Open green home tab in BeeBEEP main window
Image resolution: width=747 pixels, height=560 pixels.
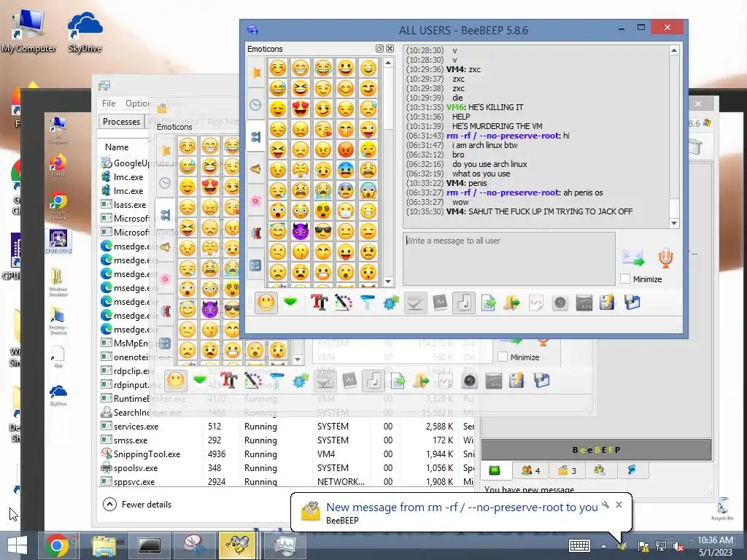495,470
